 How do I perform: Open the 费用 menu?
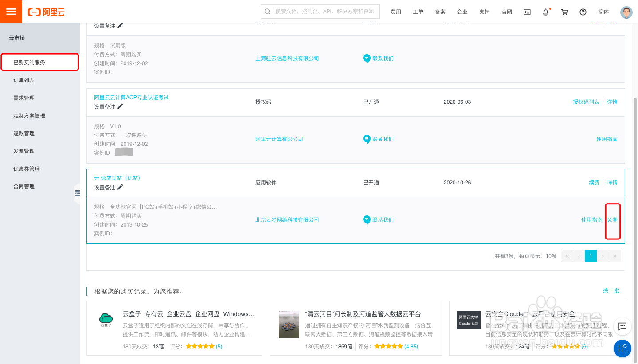396,12
